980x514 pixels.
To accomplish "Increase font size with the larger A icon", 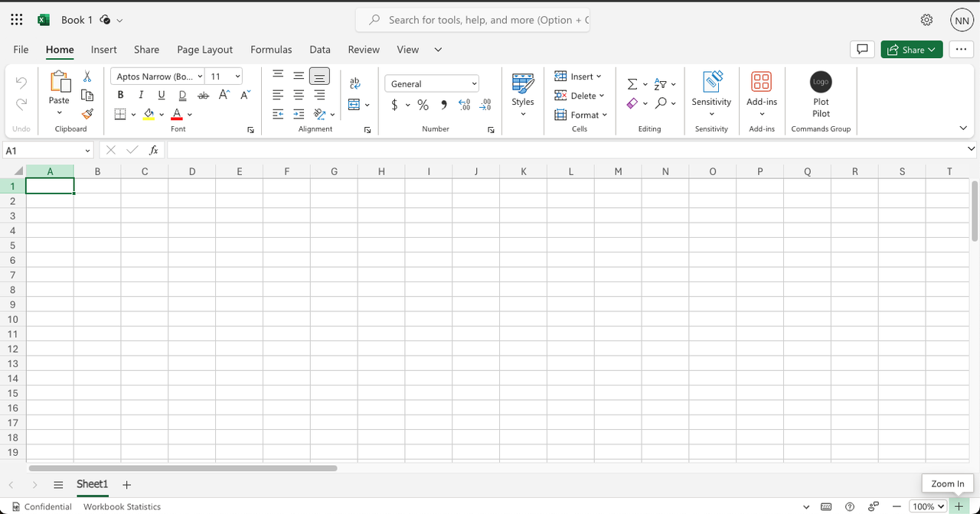I will 224,95.
